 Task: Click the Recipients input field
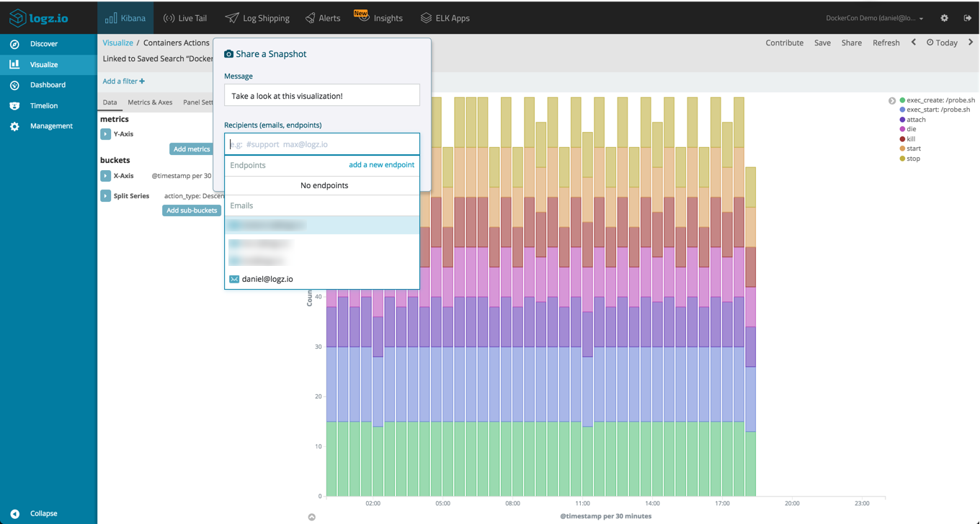(322, 144)
